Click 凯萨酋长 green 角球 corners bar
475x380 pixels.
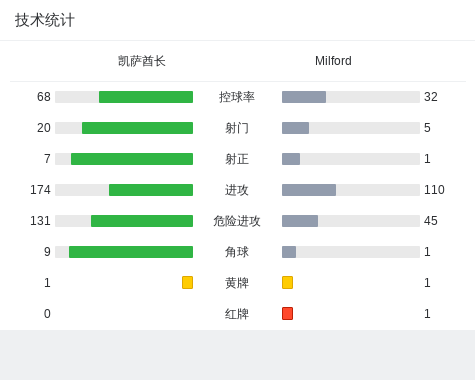point(131,252)
